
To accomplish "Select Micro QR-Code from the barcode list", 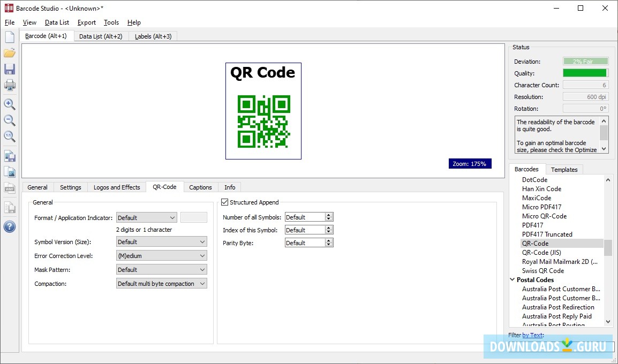I will coord(544,216).
